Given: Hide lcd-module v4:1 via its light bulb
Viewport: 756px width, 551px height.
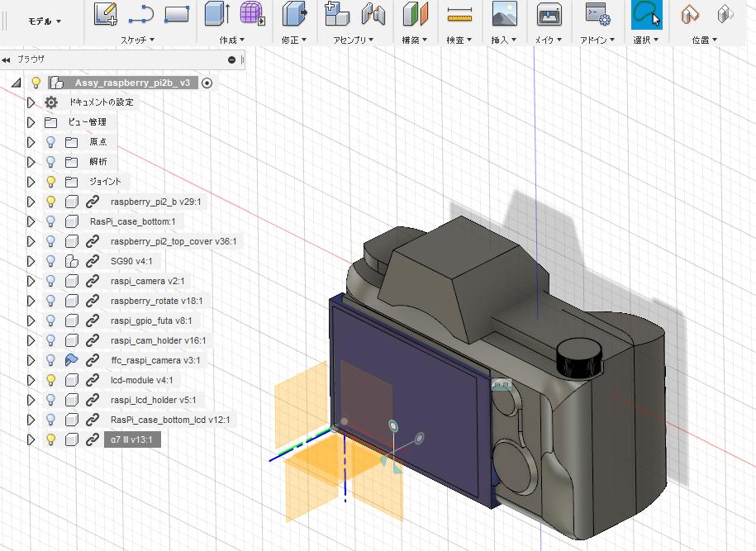Looking at the screenshot, I should (50, 380).
